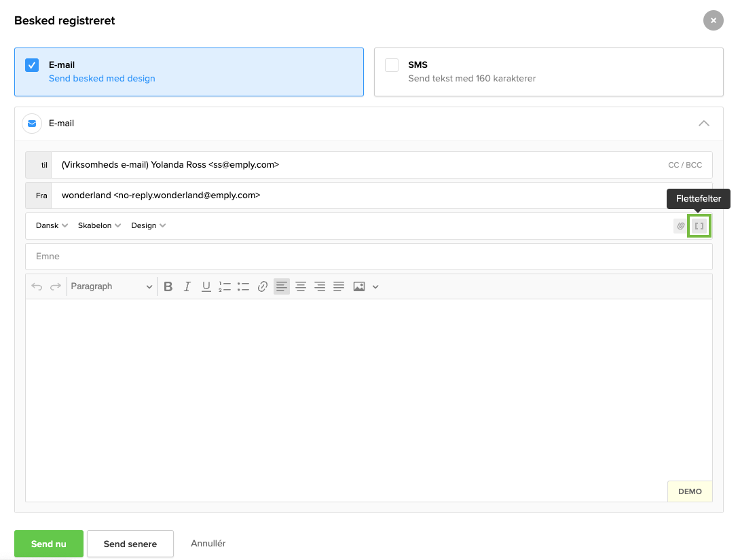Insert a bulleted list
740x560 pixels.
tap(243, 286)
